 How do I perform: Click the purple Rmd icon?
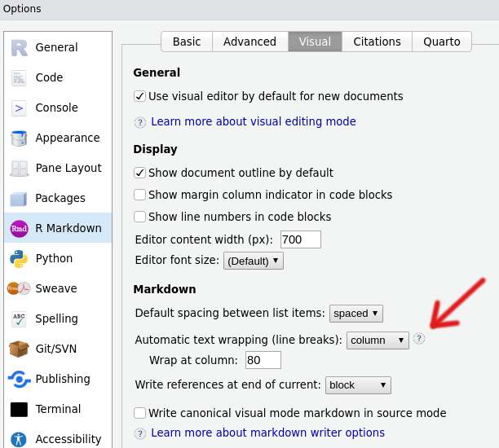pos(19,228)
